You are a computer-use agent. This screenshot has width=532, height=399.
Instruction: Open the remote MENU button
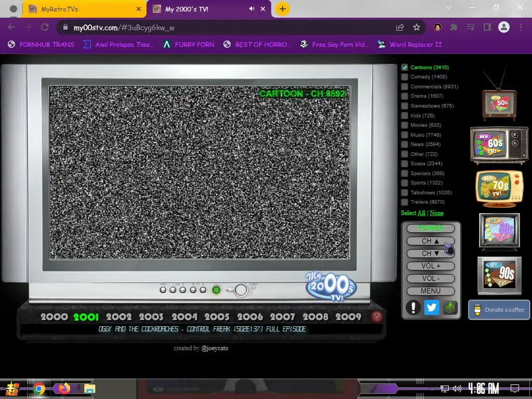(431, 291)
